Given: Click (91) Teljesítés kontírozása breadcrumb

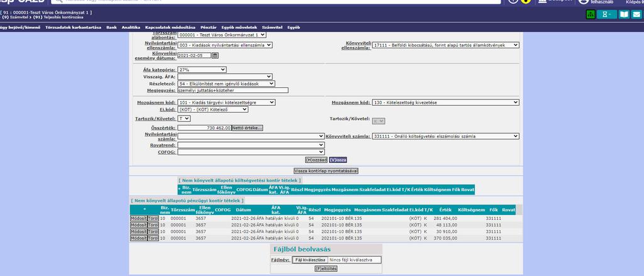Looking at the screenshot, I should [x=58, y=17].
